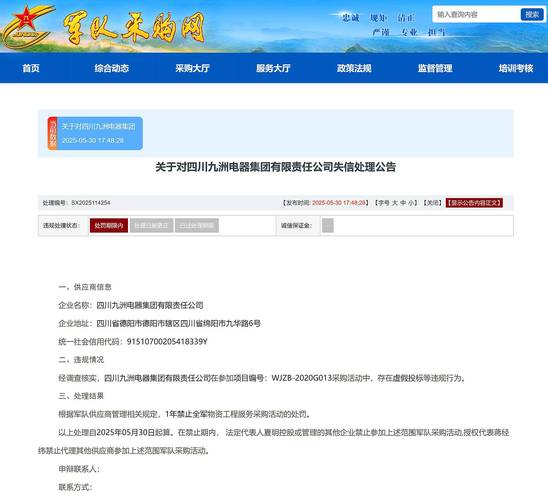This screenshot has width=548, height=500.
Task: Click the 搜索 search button
Action: coord(532,14)
